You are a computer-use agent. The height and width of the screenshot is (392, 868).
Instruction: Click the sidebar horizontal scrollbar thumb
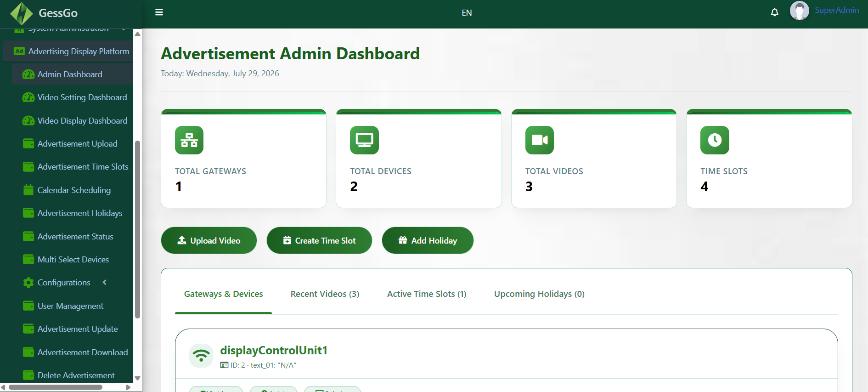point(56,387)
